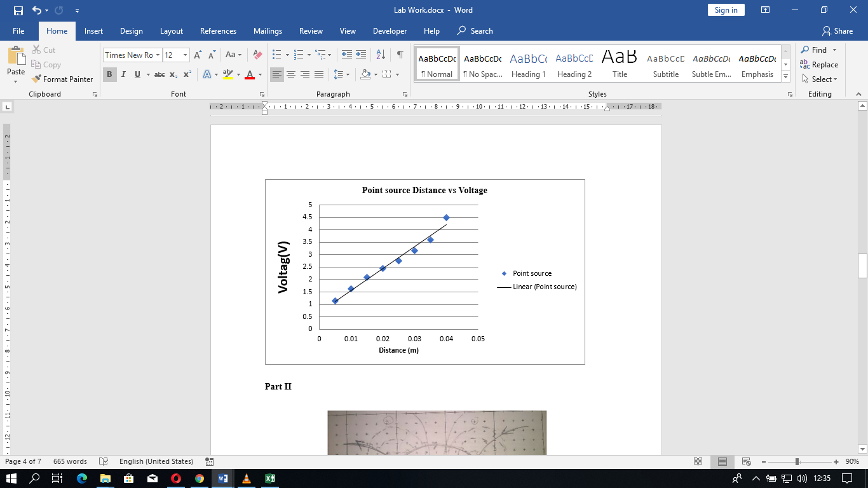Activate the Format Painter
Viewport: 868px width, 488px height.
point(62,79)
